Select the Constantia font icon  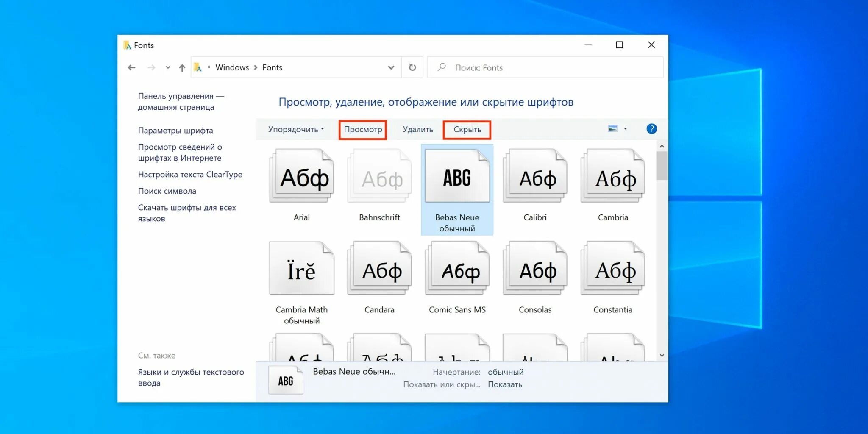pos(613,268)
